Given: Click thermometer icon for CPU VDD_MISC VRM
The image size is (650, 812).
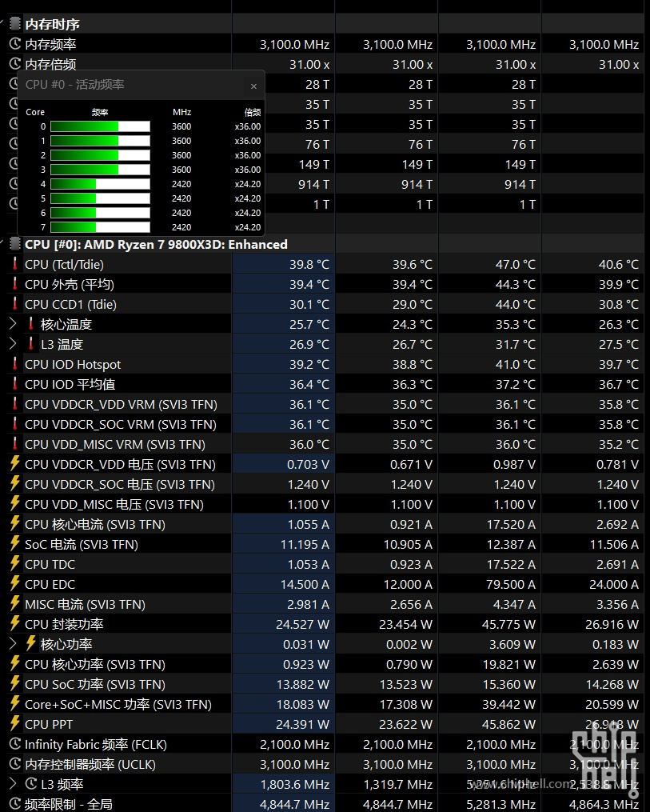Looking at the screenshot, I should [15, 444].
